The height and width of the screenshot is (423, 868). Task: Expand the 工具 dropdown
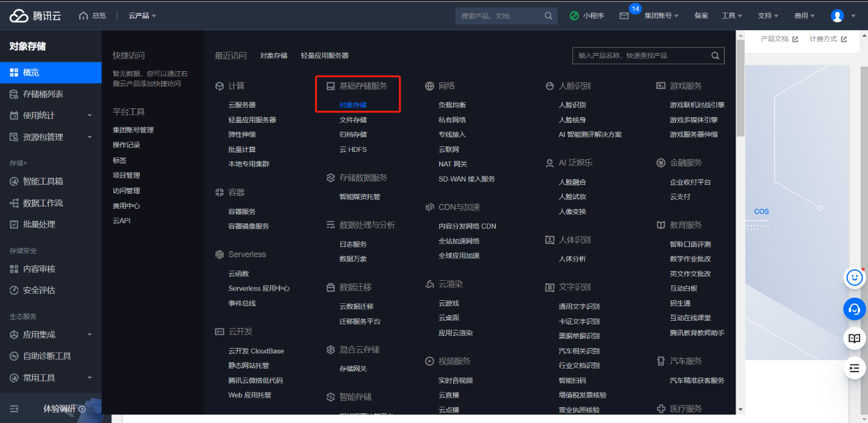click(733, 16)
